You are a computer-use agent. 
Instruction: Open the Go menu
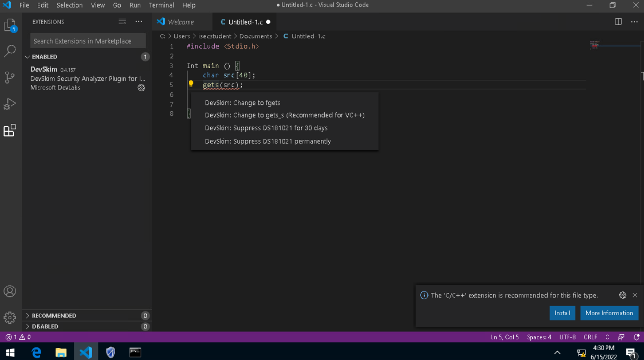pyautogui.click(x=117, y=5)
